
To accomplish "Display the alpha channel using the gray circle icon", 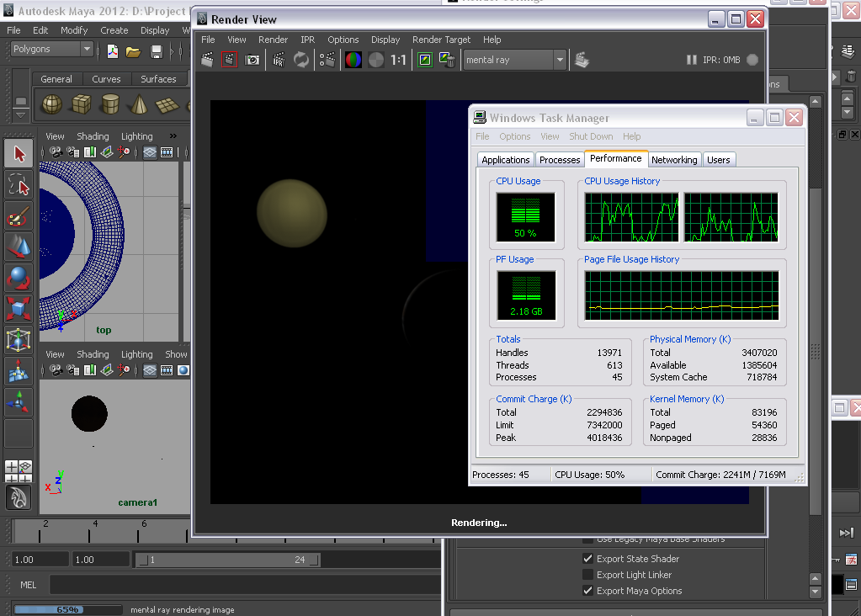I will coord(376,60).
